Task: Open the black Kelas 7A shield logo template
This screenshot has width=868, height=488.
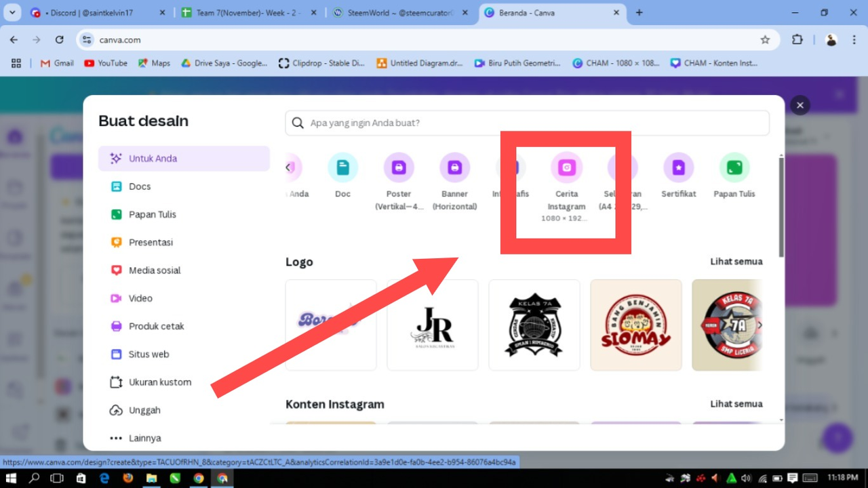Action: tap(534, 325)
